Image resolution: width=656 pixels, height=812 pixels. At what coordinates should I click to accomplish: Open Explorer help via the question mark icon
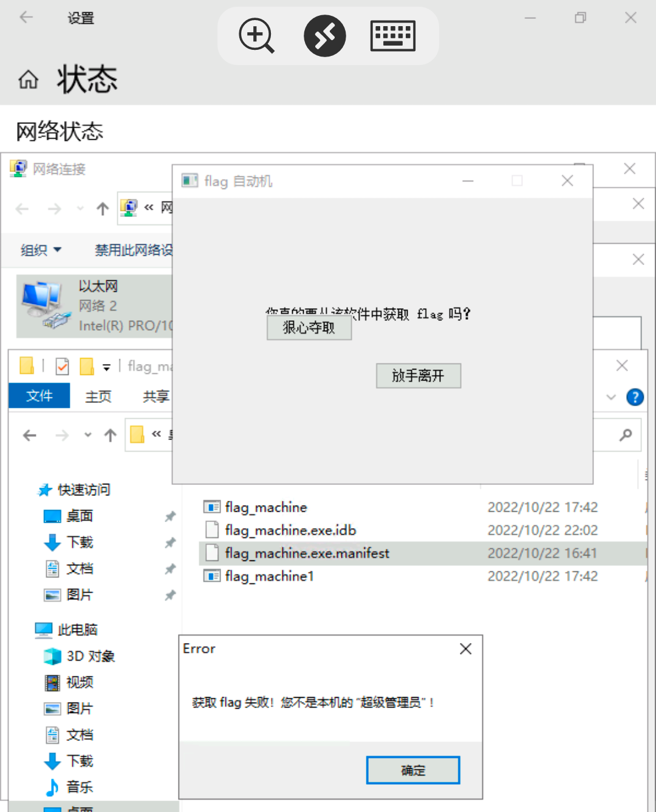click(635, 397)
